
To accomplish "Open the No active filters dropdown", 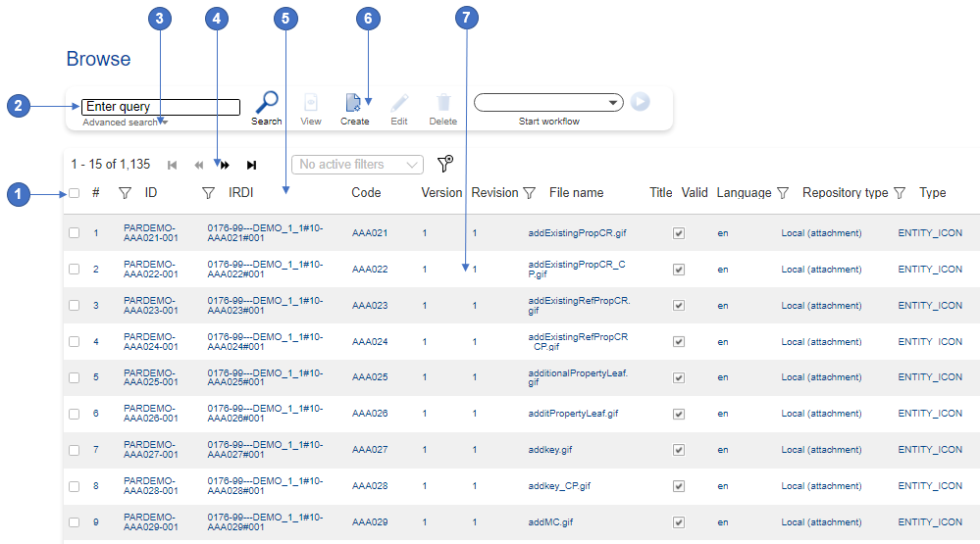I will pos(357,165).
